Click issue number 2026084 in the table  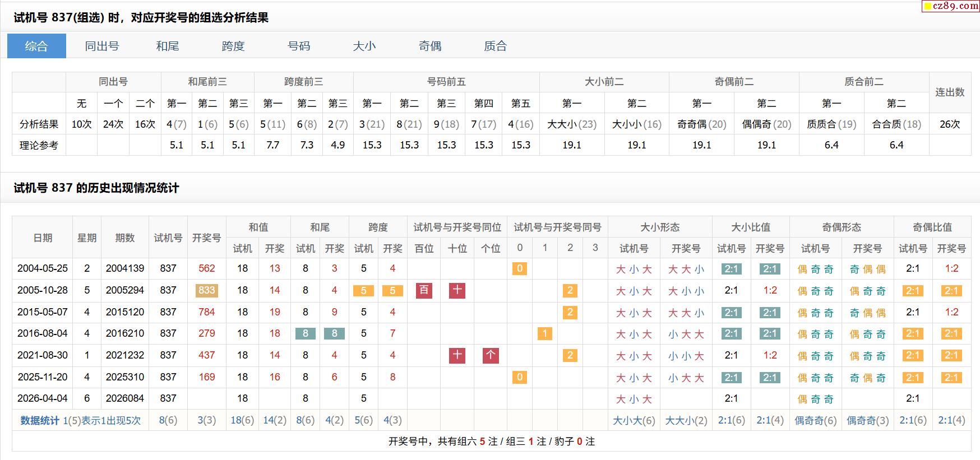pyautogui.click(x=124, y=398)
